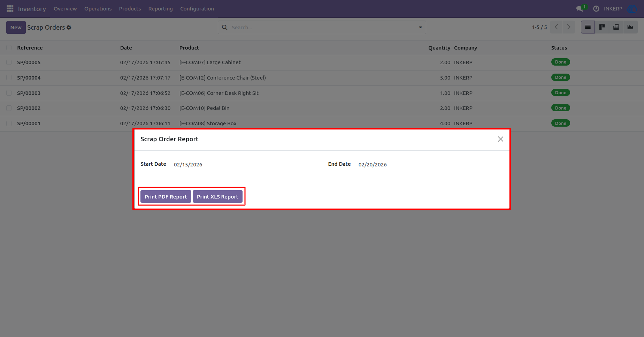Select the SP/00001 row checkbox
Viewport: 644px width, 337px height.
(x=9, y=123)
